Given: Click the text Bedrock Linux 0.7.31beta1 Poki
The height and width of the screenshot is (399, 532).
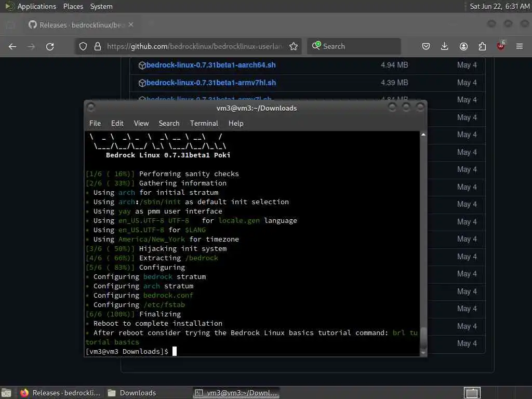Looking at the screenshot, I should tap(168, 155).
